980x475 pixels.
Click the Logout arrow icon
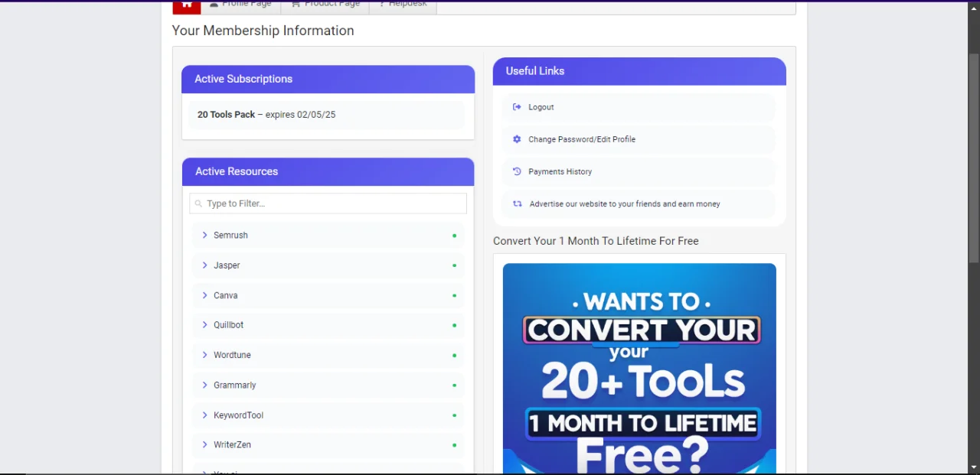517,107
